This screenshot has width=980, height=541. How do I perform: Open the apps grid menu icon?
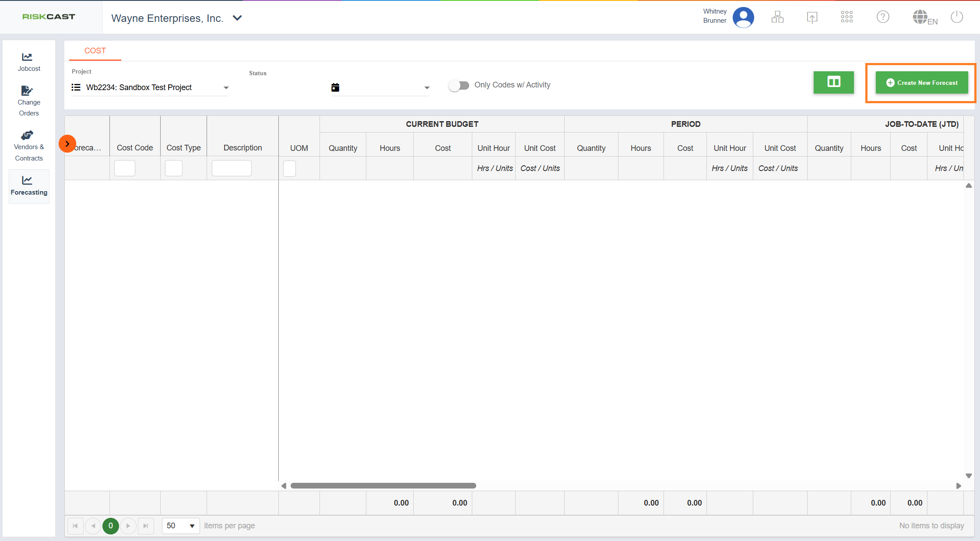(x=847, y=17)
